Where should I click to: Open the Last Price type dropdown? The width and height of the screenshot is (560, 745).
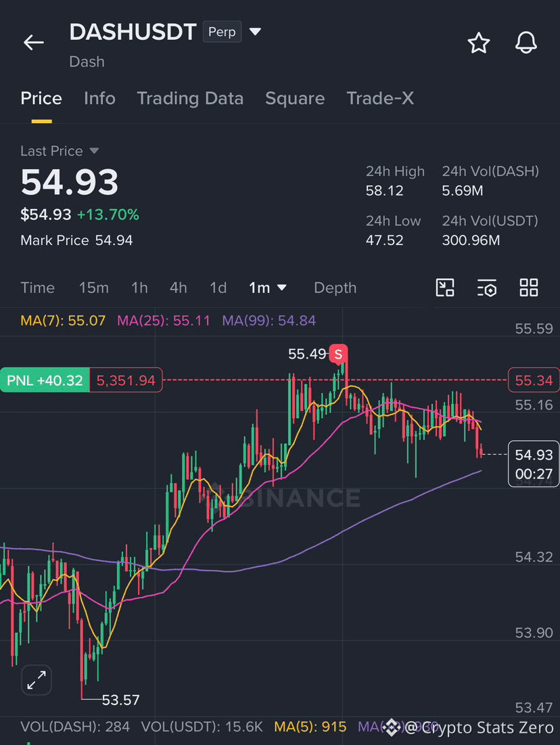[x=94, y=151]
